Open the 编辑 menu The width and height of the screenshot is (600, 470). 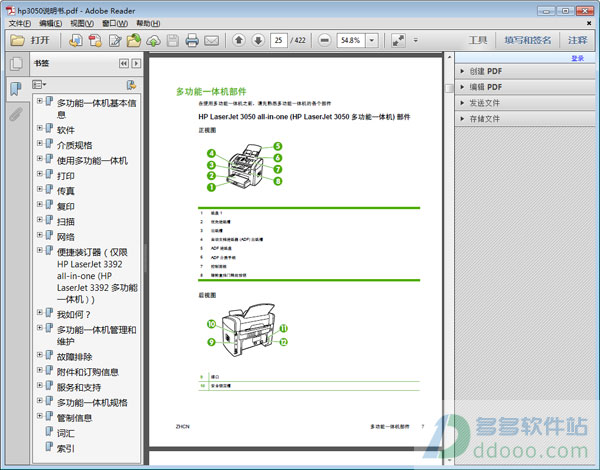[x=51, y=23]
